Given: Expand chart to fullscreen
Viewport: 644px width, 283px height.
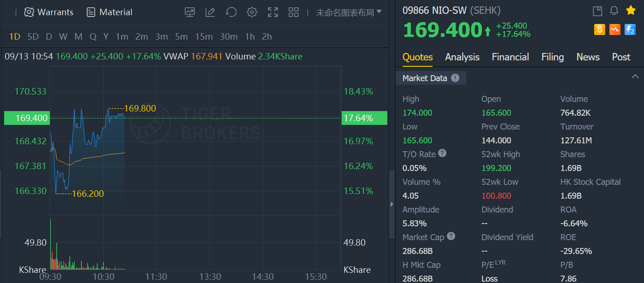Looking at the screenshot, I should 273,12.
